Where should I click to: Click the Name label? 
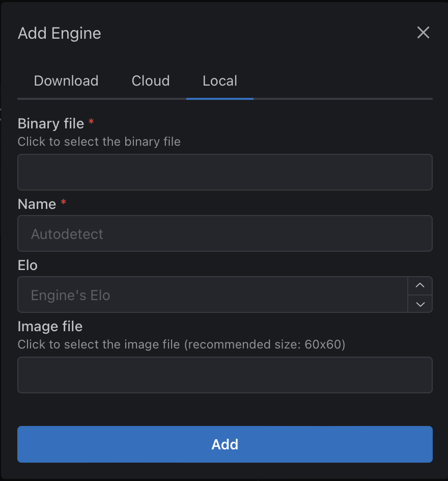38,204
